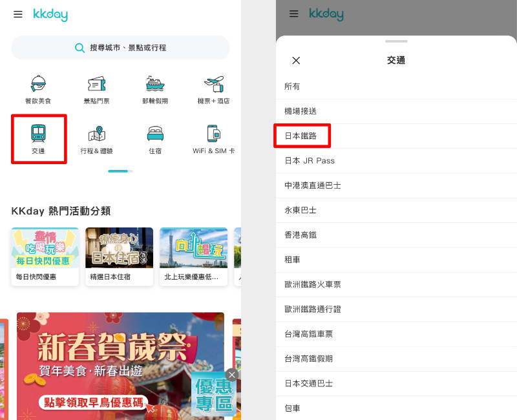Viewport: 517px width, 420px height.
Task: Open 郵輪假期 category
Action: 155,90
